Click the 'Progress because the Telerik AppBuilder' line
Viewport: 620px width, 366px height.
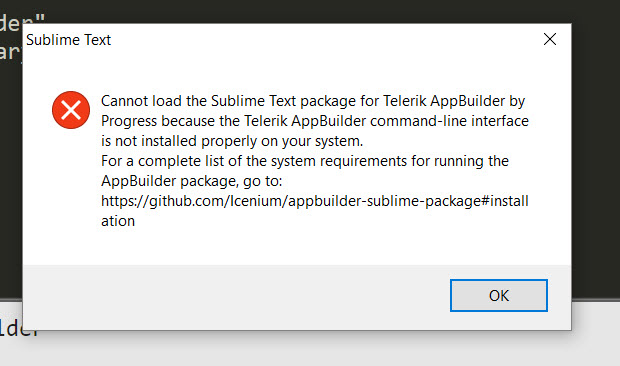(x=315, y=121)
